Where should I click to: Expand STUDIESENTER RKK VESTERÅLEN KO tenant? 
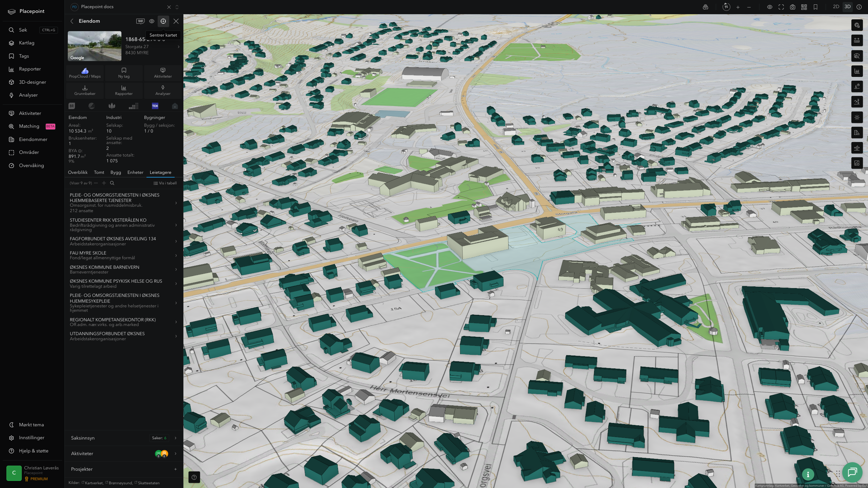[124, 225]
